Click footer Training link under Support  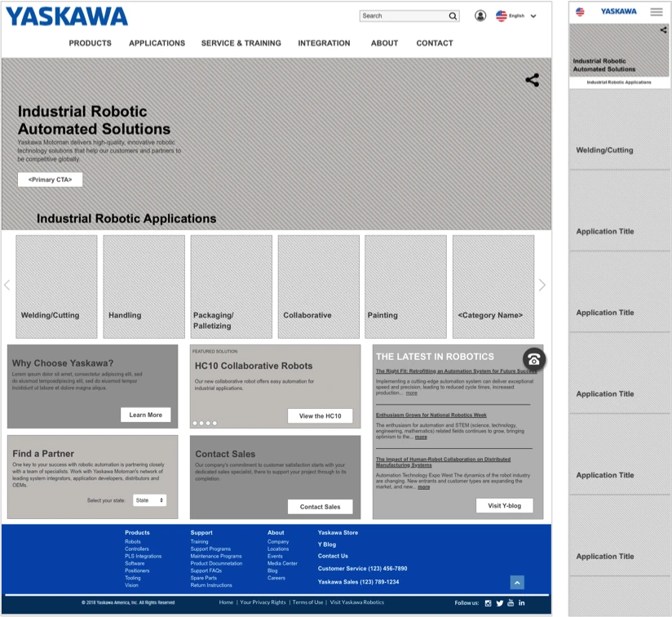[199, 542]
